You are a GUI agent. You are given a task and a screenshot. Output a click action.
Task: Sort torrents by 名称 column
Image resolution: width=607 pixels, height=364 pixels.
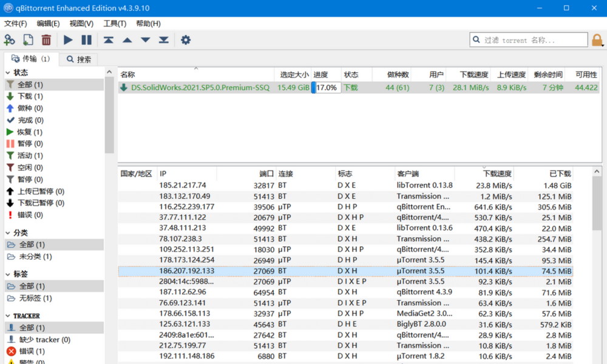tap(196, 74)
